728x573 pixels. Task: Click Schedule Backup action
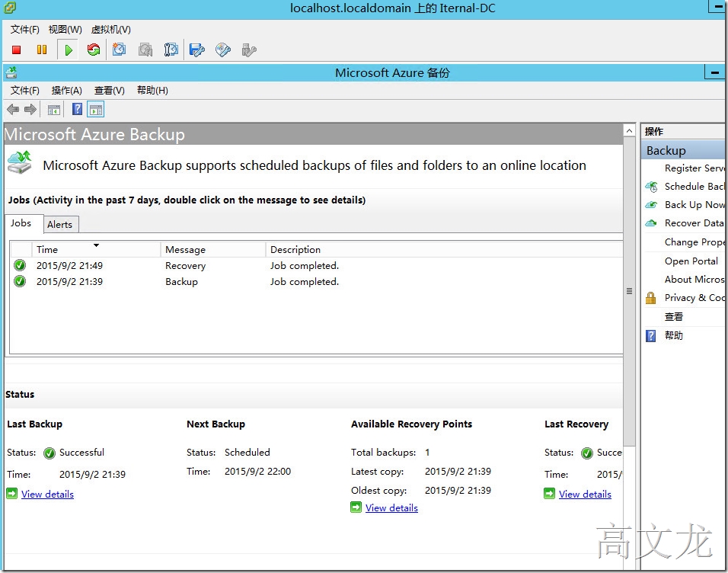[694, 187]
